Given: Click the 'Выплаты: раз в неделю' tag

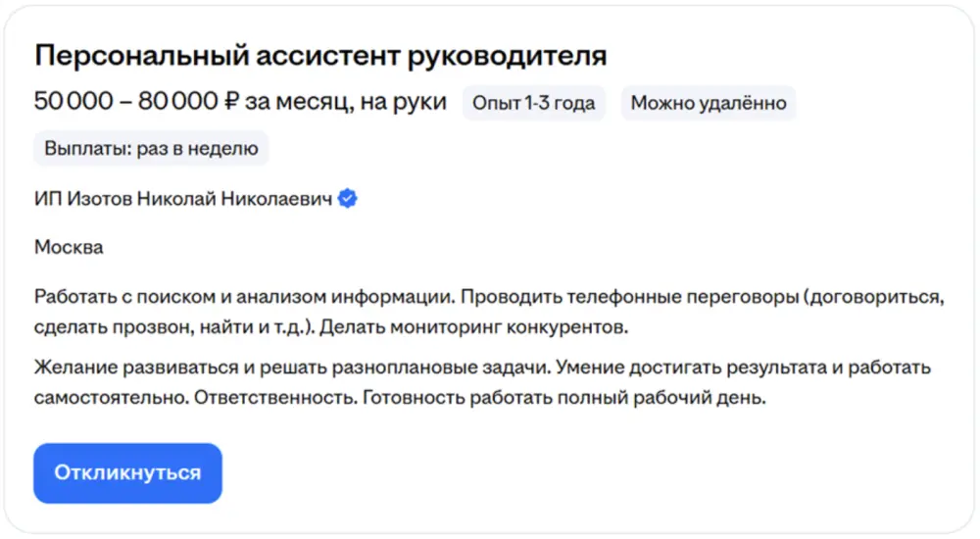Looking at the screenshot, I should [x=151, y=149].
